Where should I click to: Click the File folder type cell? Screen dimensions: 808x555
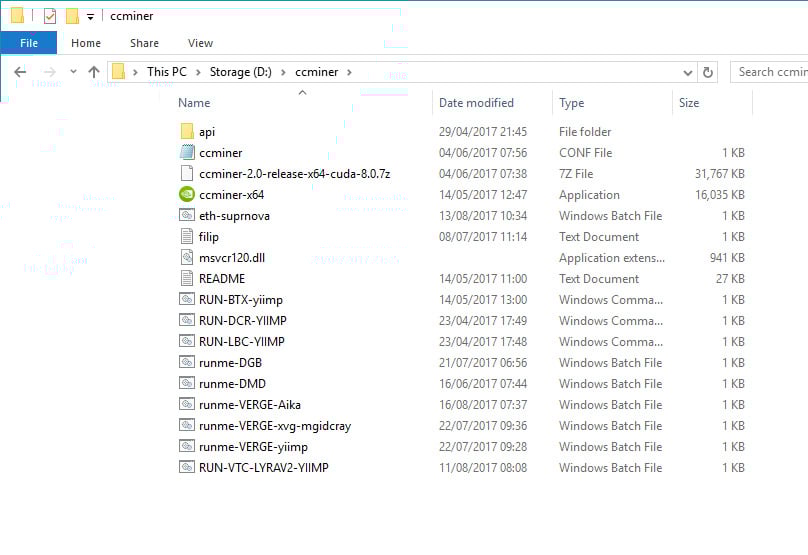point(585,132)
